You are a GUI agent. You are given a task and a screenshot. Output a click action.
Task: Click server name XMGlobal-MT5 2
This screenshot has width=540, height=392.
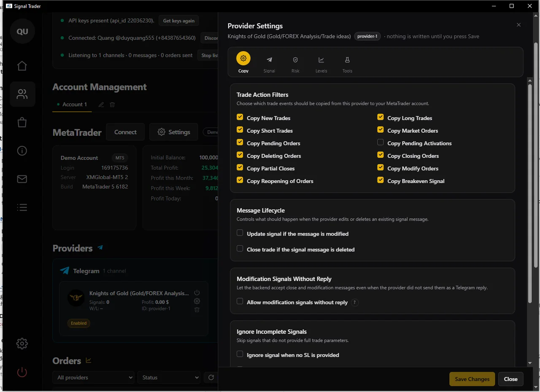[x=107, y=177]
